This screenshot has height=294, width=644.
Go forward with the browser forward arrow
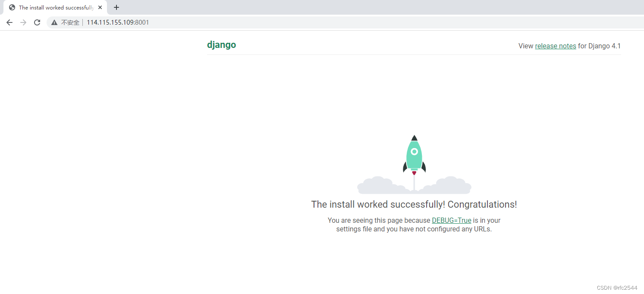23,22
